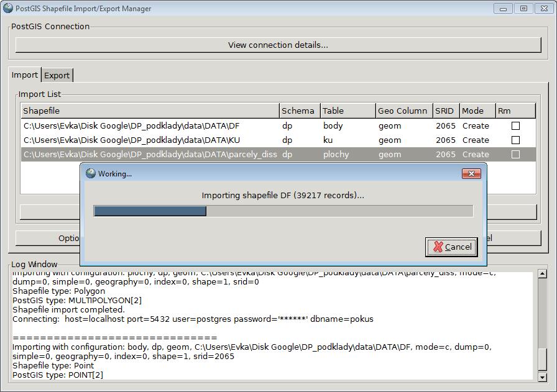Click the SRID column header

[x=446, y=111]
